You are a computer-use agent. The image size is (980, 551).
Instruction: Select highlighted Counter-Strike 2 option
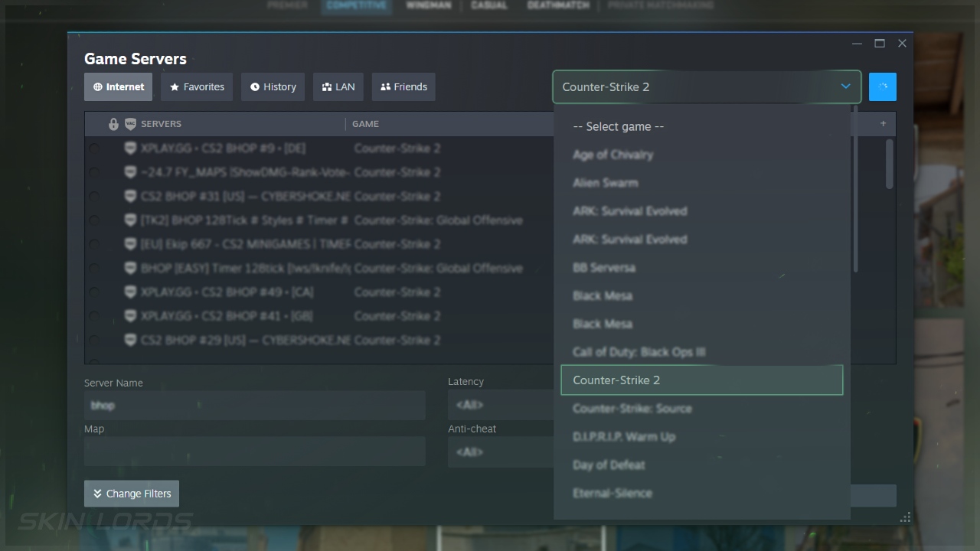pyautogui.click(x=702, y=380)
